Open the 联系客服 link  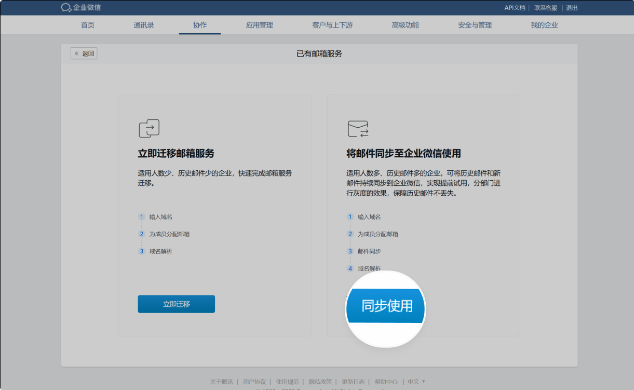(x=545, y=8)
